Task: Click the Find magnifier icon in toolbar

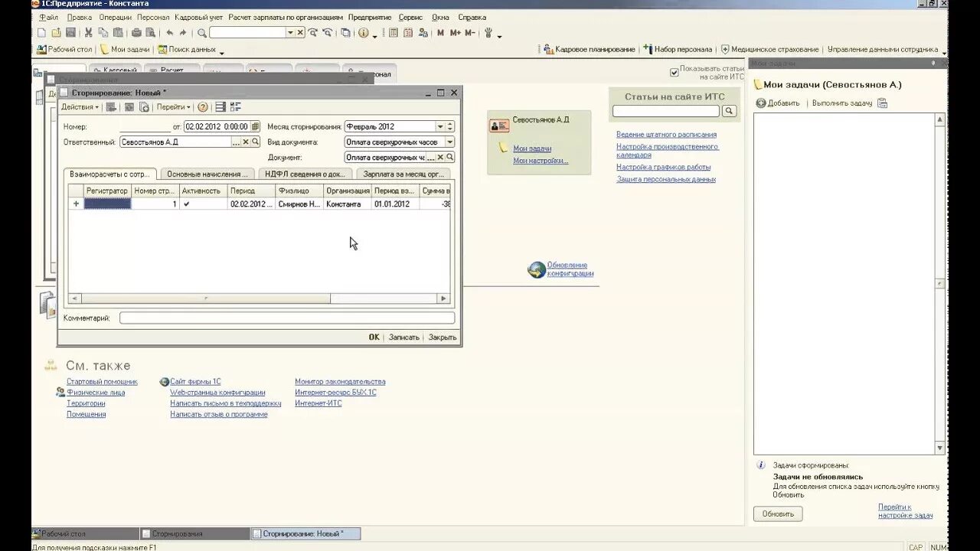Action: [202, 33]
